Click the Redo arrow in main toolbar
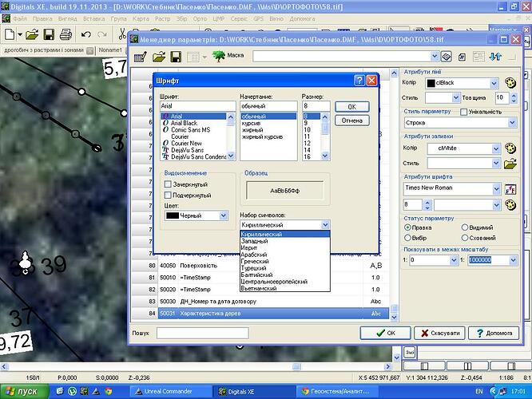The width and height of the screenshot is (532, 399). (x=101, y=34)
